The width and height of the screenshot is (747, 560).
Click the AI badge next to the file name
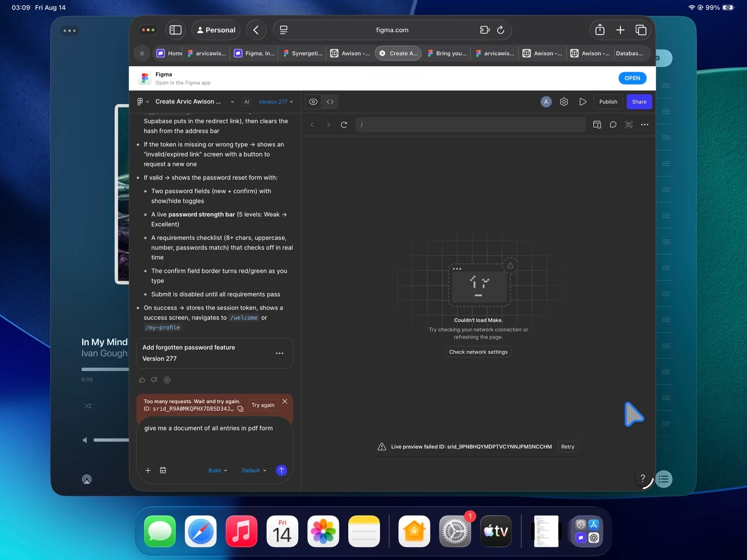click(x=247, y=102)
